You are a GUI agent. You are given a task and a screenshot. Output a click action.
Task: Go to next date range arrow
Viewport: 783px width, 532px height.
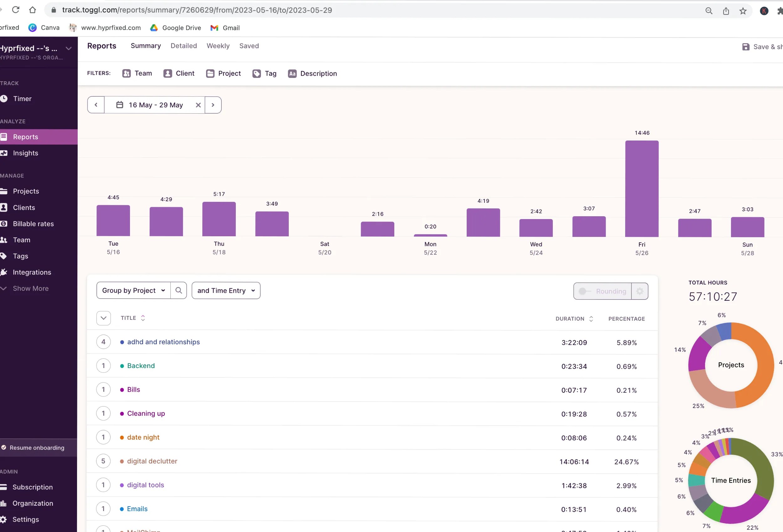pos(213,105)
